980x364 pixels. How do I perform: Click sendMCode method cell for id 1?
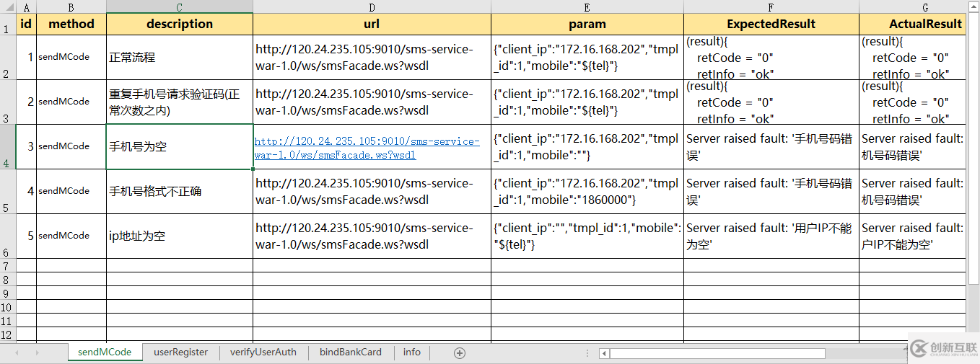pos(71,58)
